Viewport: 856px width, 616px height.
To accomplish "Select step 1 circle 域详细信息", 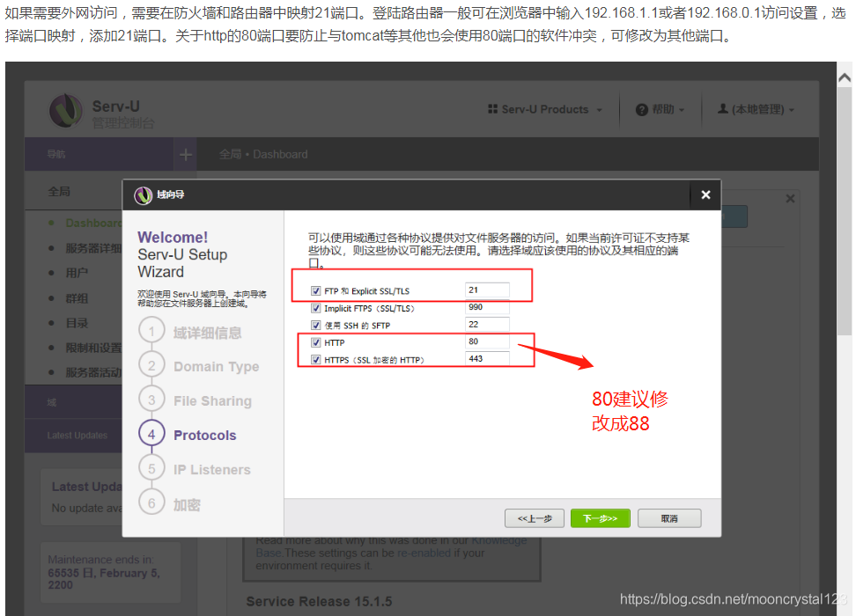I will point(151,331).
